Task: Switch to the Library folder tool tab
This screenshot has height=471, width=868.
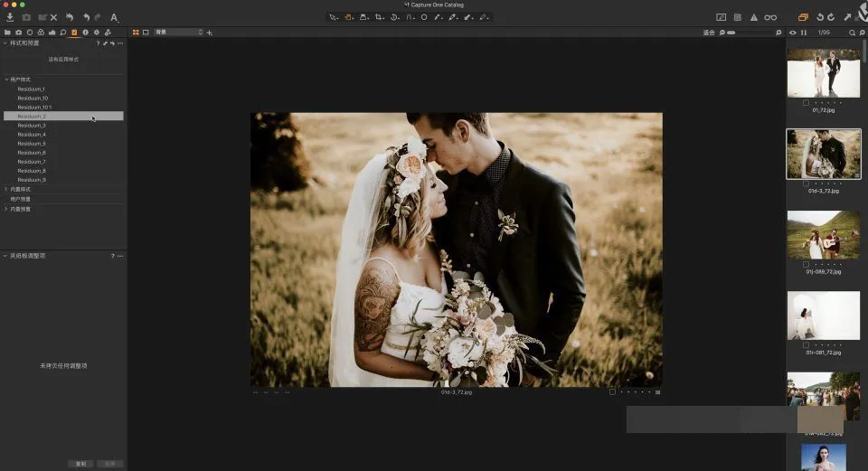Action: point(8,33)
